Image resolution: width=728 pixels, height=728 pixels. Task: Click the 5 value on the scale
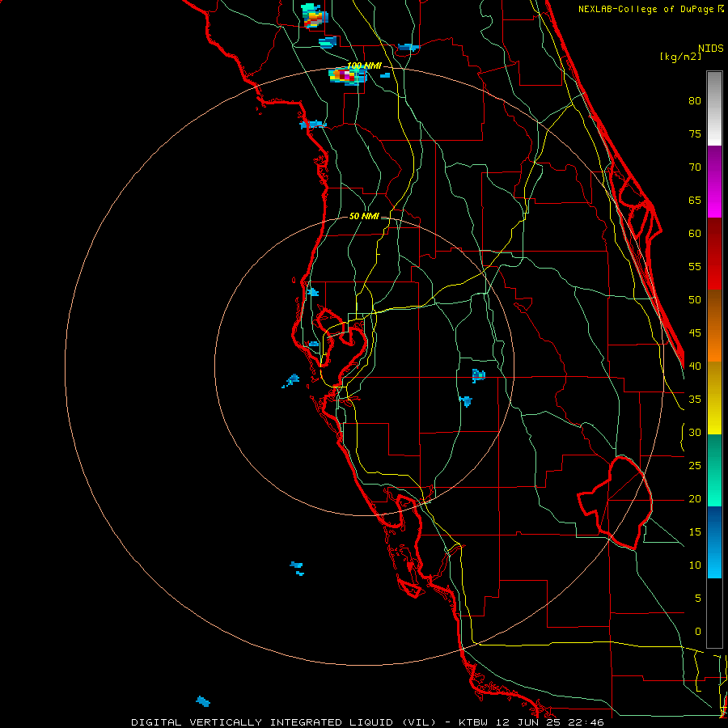coord(698,599)
